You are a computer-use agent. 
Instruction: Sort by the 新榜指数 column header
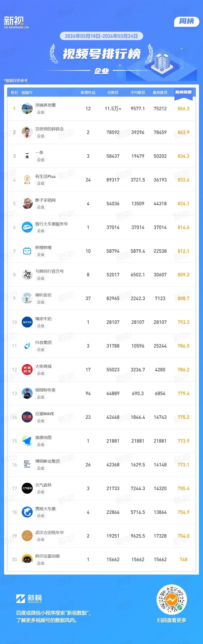pyautogui.click(x=184, y=92)
